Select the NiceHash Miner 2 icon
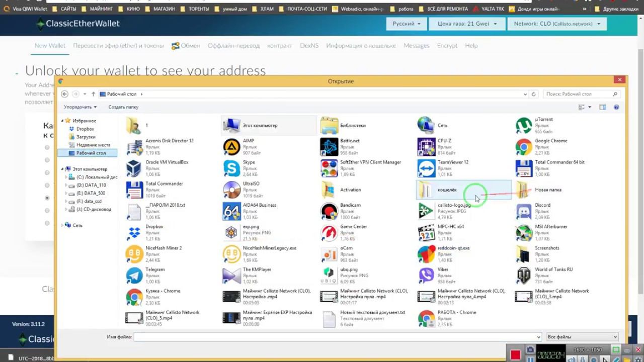 pyautogui.click(x=134, y=254)
